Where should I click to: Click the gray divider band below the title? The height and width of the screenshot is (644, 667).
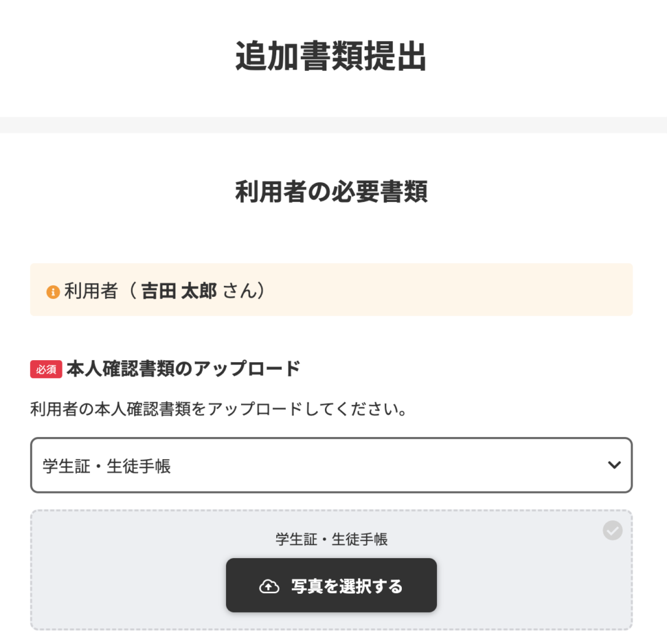coord(333,125)
